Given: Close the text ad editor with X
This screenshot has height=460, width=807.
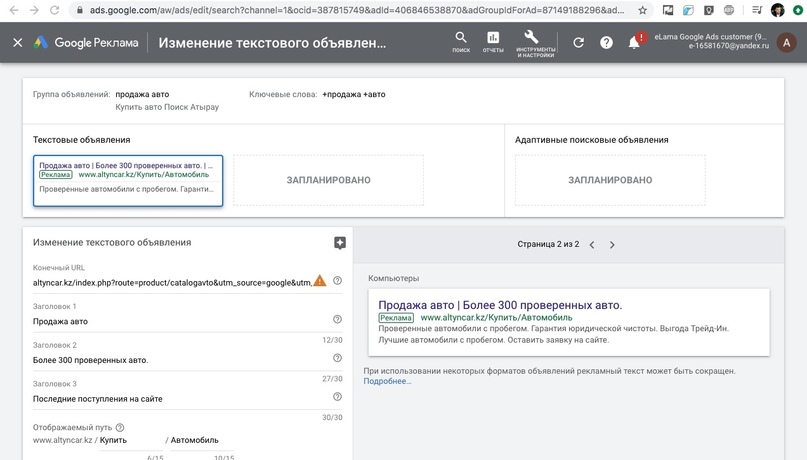Looking at the screenshot, I should [17, 43].
